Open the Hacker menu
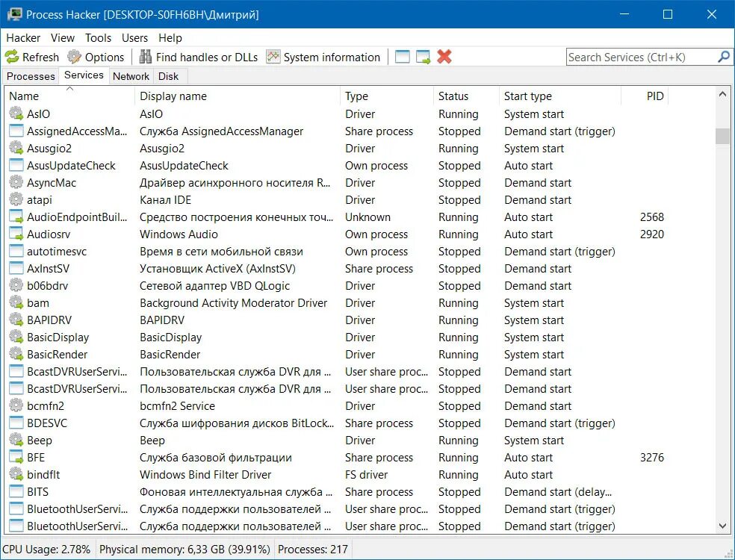The height and width of the screenshot is (560, 735). coord(23,38)
